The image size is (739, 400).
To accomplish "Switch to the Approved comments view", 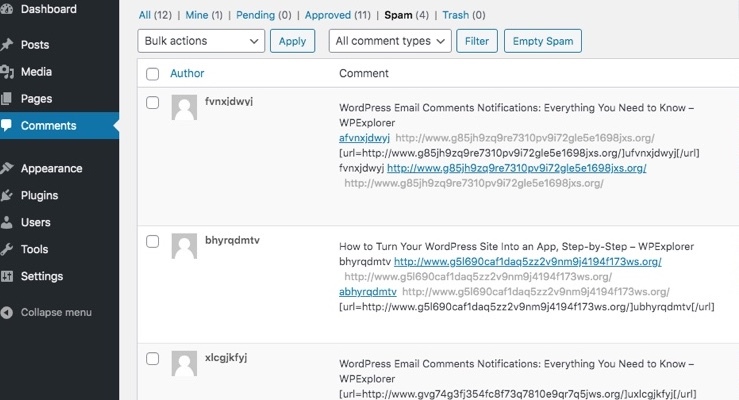I will [x=328, y=16].
